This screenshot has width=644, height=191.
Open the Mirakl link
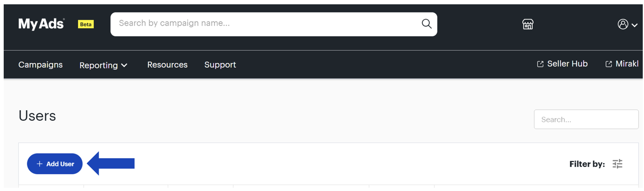tap(622, 64)
